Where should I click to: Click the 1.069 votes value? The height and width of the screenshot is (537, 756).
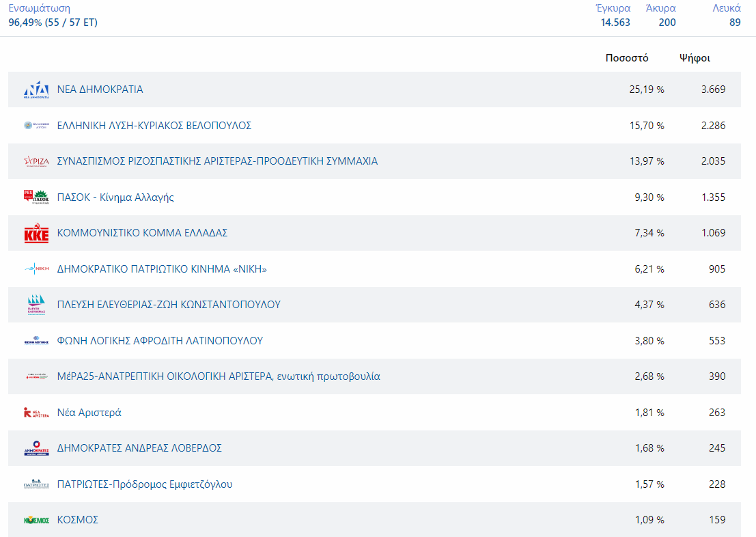click(x=713, y=233)
